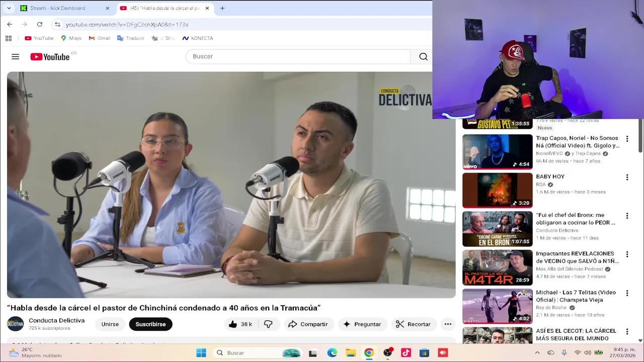The image size is (644, 362).
Task: Submit search with magnifier button
Action: [x=423, y=56]
